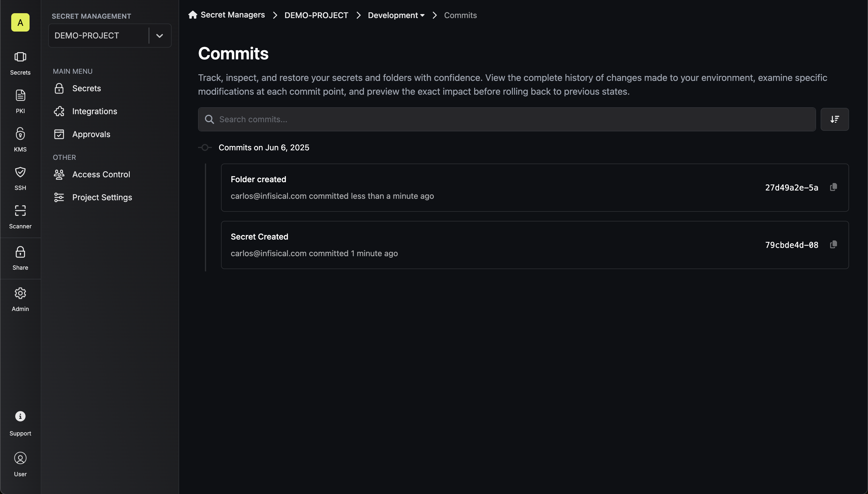Image resolution: width=868 pixels, height=494 pixels.
Task: Navigate to DEMO-PROJECT breadcrumb
Action: 316,15
